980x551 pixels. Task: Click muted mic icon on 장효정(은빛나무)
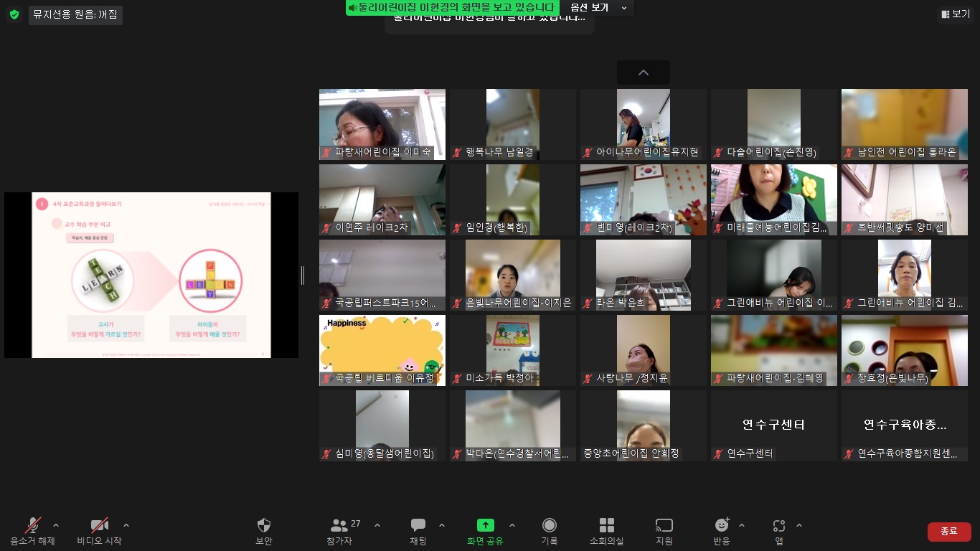pos(850,378)
